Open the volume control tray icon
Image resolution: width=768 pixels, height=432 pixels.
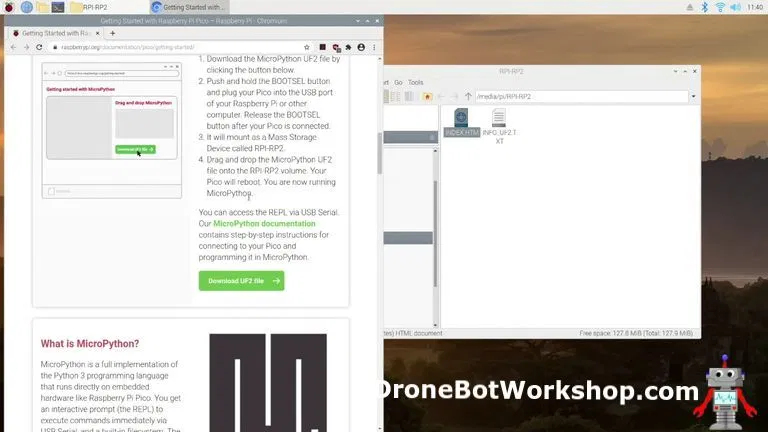click(x=736, y=7)
